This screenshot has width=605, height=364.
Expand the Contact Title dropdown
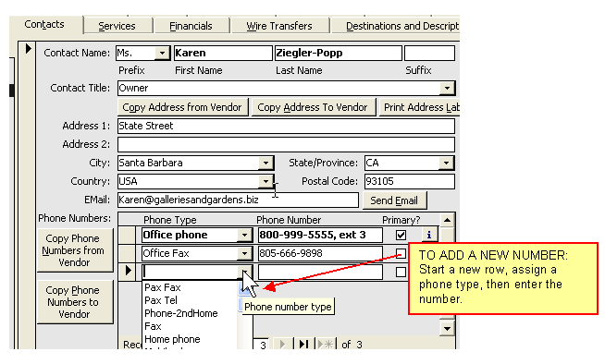pyautogui.click(x=447, y=88)
